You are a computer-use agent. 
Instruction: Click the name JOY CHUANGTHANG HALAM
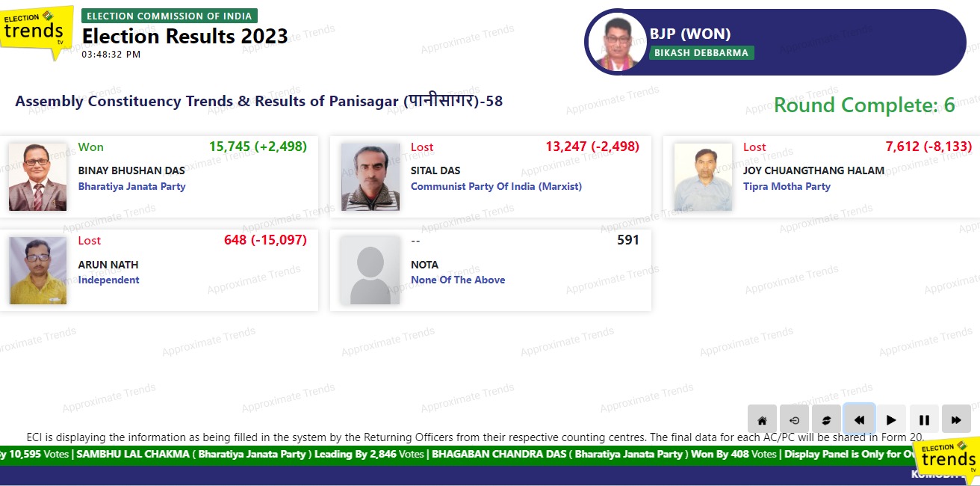click(x=813, y=170)
